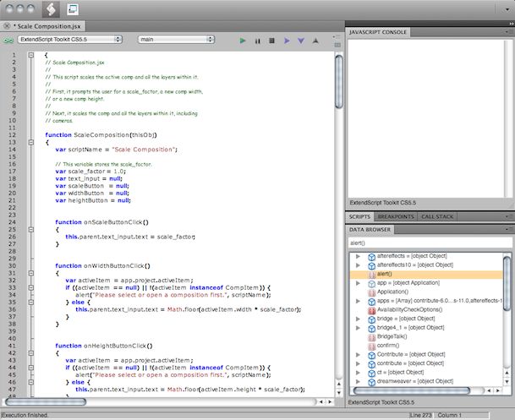
Task: Click the Data Browser vertical scrollbar thumb
Action: coord(507,283)
